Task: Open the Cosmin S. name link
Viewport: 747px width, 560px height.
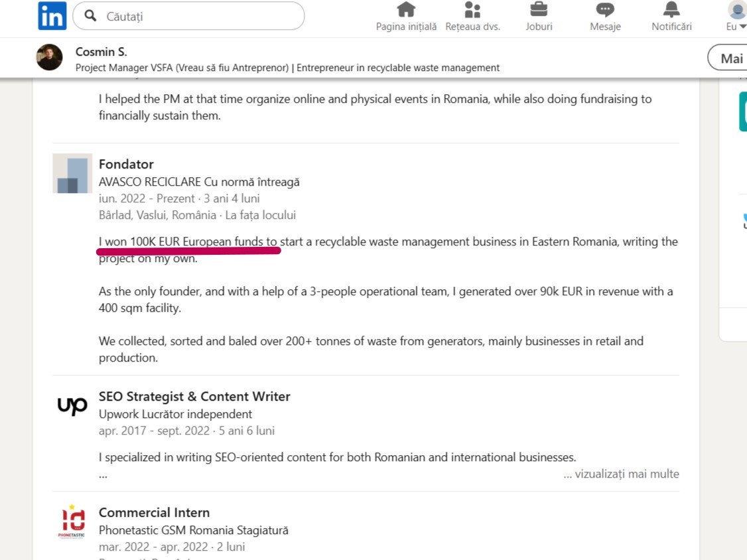Action: (101, 52)
